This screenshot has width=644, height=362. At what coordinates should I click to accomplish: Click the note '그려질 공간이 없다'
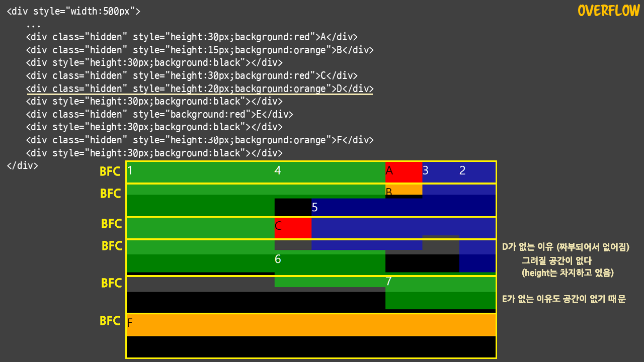tap(556, 260)
